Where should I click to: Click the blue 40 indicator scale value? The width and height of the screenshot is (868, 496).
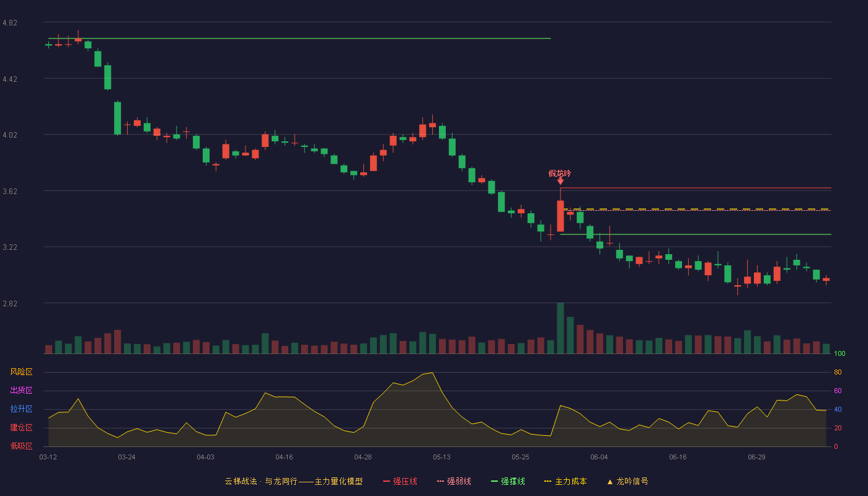tap(838, 409)
